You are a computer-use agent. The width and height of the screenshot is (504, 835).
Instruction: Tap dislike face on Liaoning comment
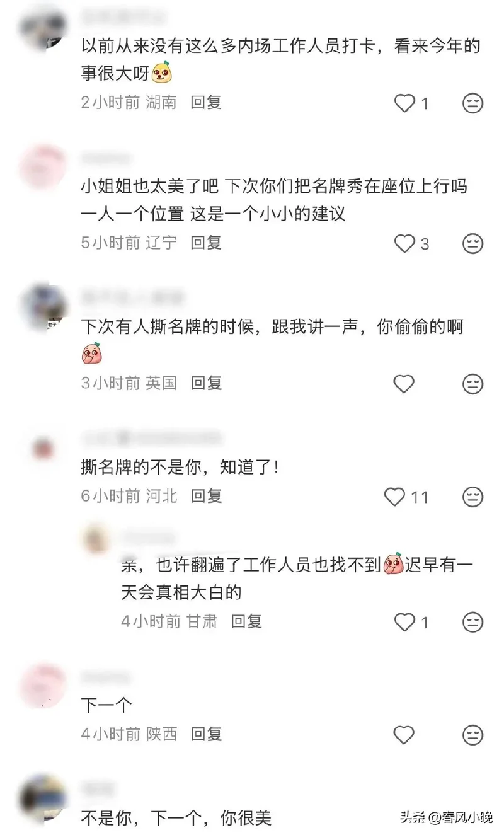(x=472, y=243)
